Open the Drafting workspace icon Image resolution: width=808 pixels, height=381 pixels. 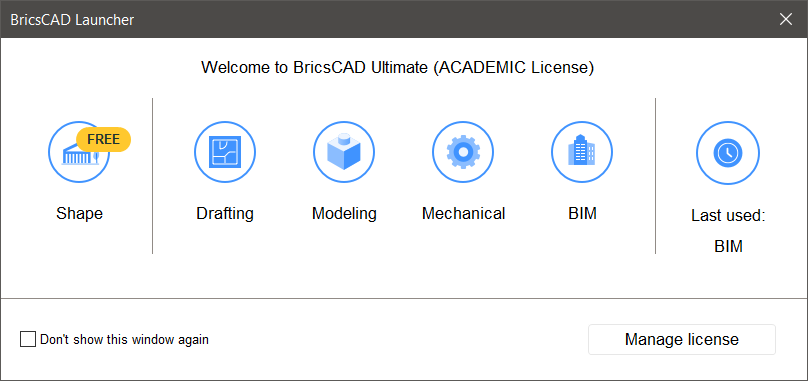click(x=225, y=152)
